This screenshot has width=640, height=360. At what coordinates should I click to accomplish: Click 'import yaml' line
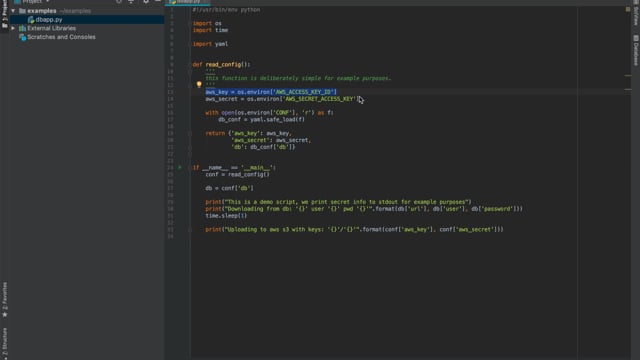(210, 44)
